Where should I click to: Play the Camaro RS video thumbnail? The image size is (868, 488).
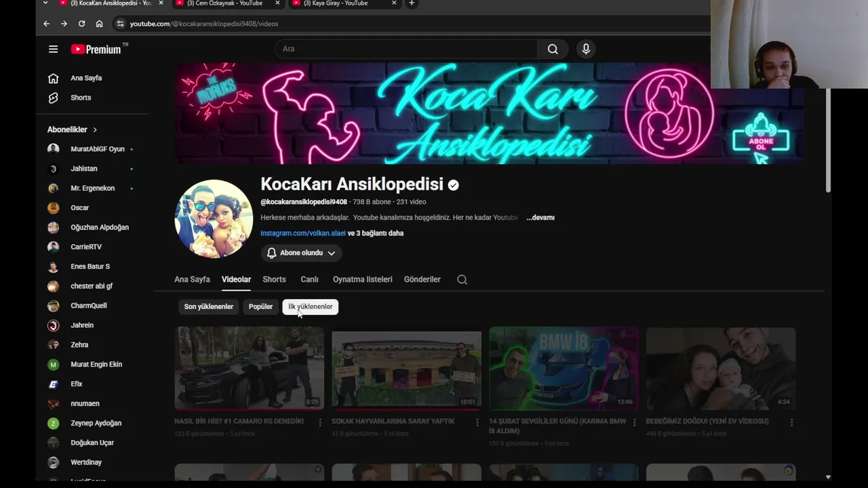pos(249,369)
